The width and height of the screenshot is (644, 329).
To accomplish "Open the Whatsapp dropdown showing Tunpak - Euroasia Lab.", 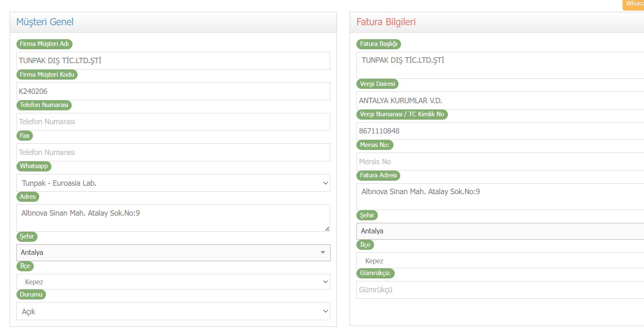I will [173, 183].
